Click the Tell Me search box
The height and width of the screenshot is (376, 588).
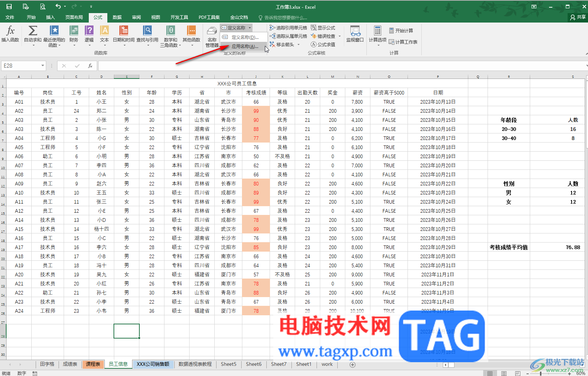(x=284, y=17)
